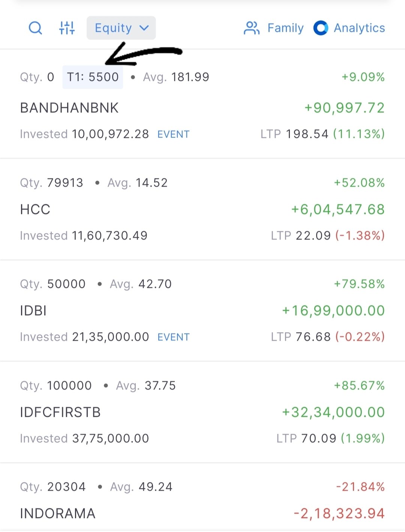Click HCC LTP 22.09 value
The height and width of the screenshot is (532, 405).
313,236
